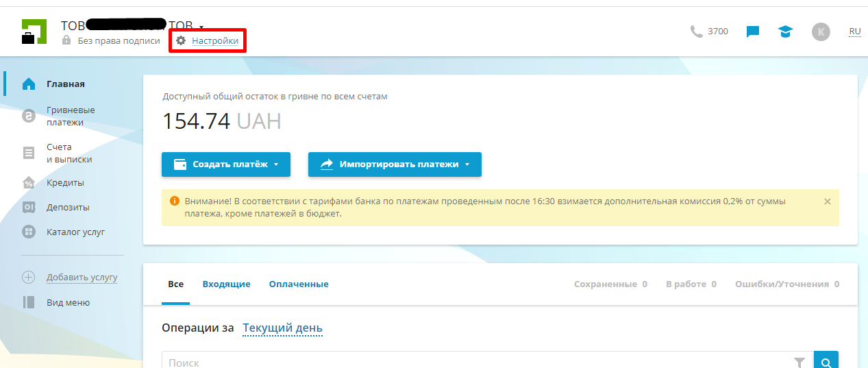Viewport: 868px width, 368px height.
Task: Expand the Импортировать платежи dropdown
Action: click(x=395, y=164)
